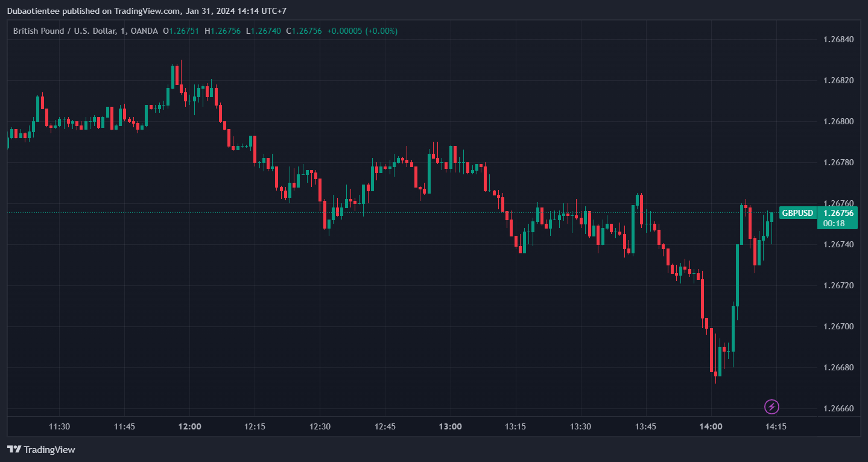Click the 12:00 time axis label
868x462 pixels.
pyautogui.click(x=189, y=426)
